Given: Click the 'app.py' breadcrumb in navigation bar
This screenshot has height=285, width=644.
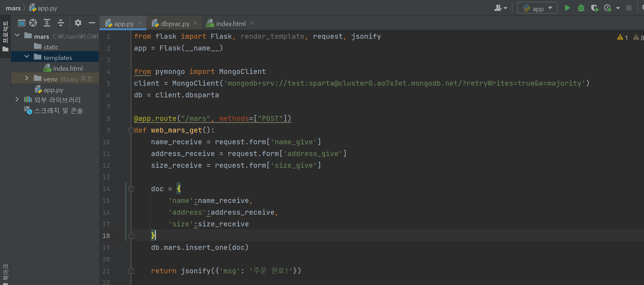Looking at the screenshot, I should point(43,8).
